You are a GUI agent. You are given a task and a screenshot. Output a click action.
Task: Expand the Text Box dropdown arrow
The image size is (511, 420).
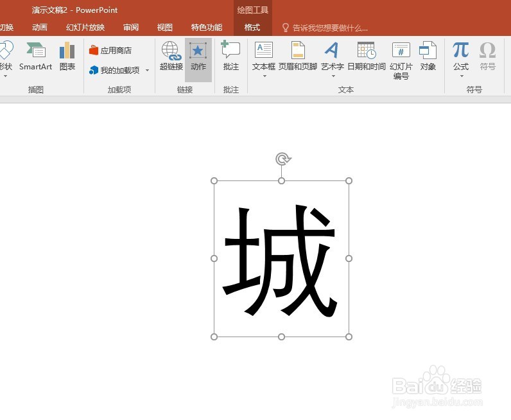[x=264, y=76]
